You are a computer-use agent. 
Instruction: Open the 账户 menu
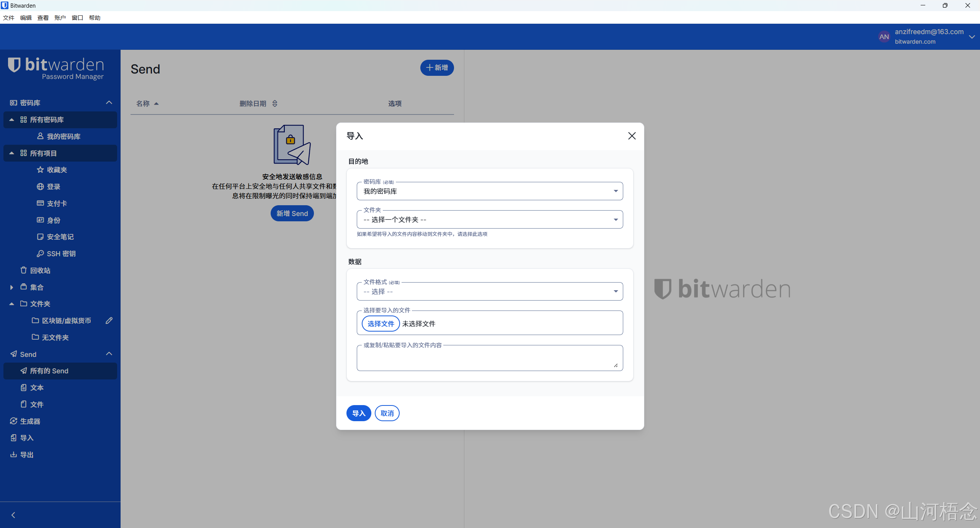point(60,18)
